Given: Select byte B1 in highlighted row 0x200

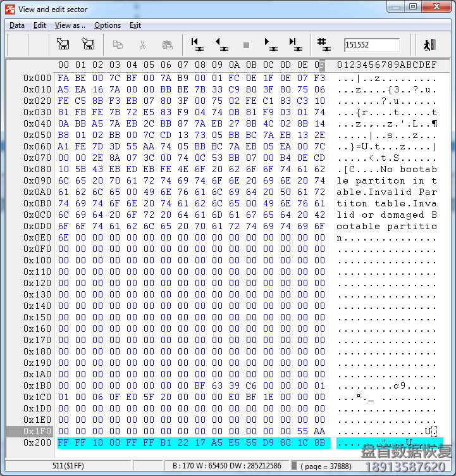Looking at the screenshot, I should pos(166,442).
